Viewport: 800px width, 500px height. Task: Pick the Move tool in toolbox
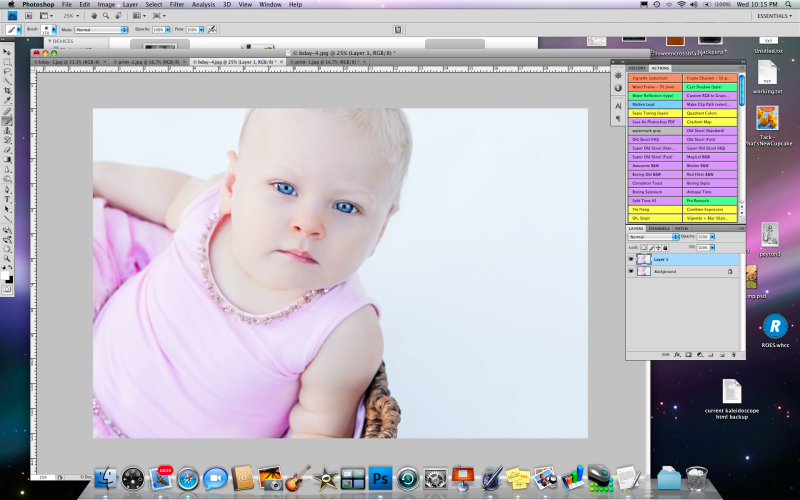coord(7,51)
